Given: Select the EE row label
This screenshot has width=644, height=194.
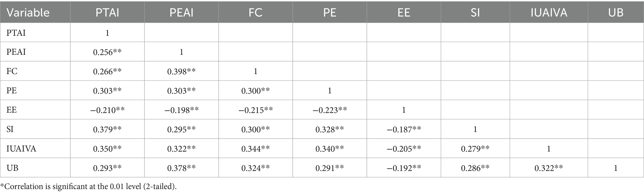Looking at the screenshot, I should point(12,110).
